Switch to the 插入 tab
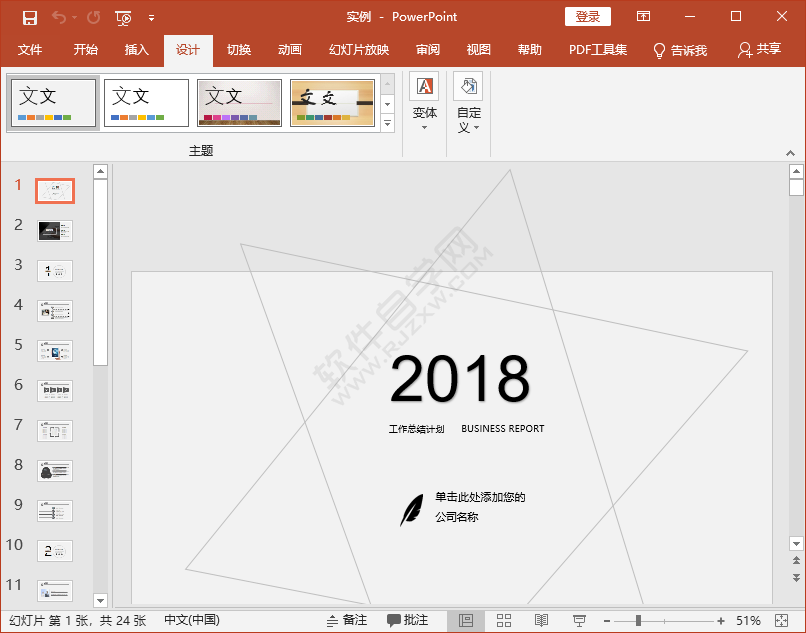Image resolution: width=806 pixels, height=633 pixels. (x=137, y=50)
